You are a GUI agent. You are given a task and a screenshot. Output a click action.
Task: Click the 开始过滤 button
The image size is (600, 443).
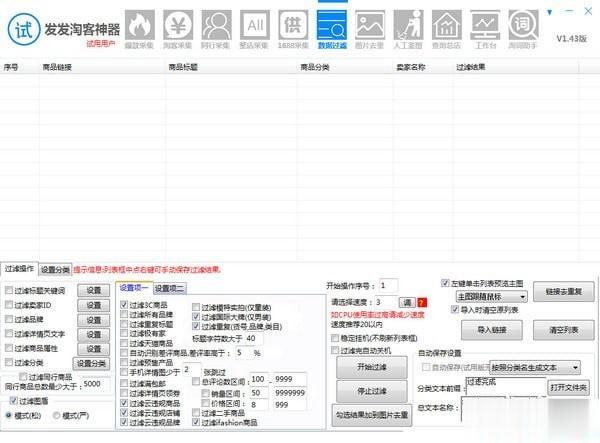[x=372, y=367]
